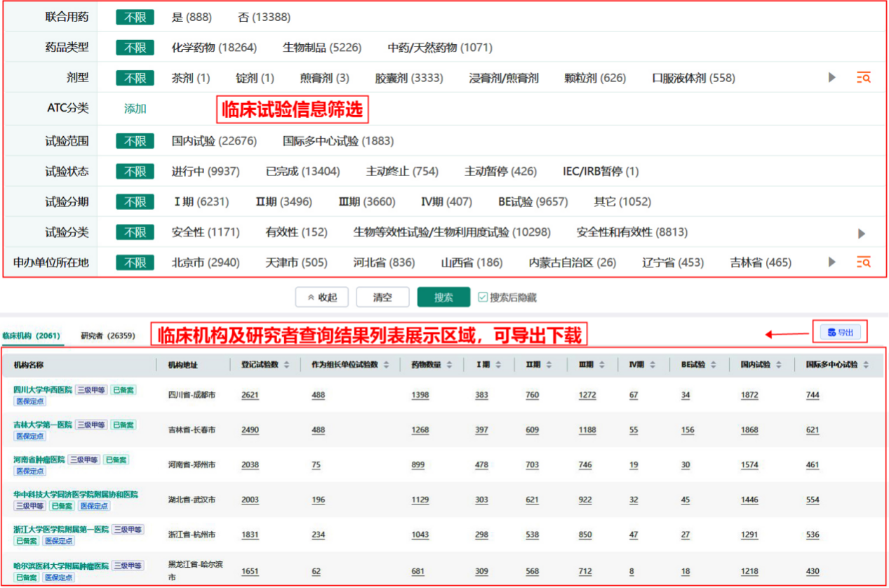Click sort icon next to BE试验 header
The image size is (889, 588).
tap(713, 365)
